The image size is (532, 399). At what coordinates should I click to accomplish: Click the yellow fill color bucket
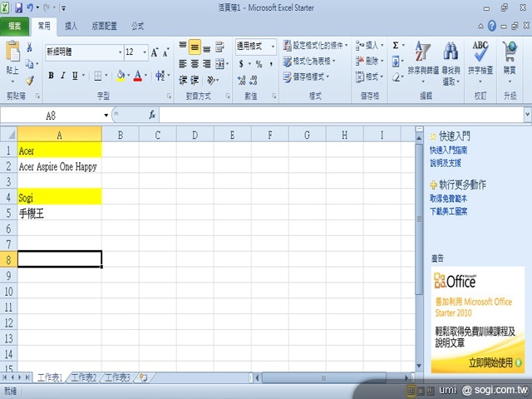pyautogui.click(x=121, y=76)
